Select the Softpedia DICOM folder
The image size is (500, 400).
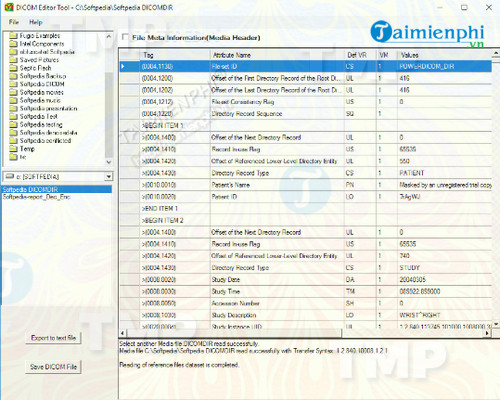click(37, 84)
